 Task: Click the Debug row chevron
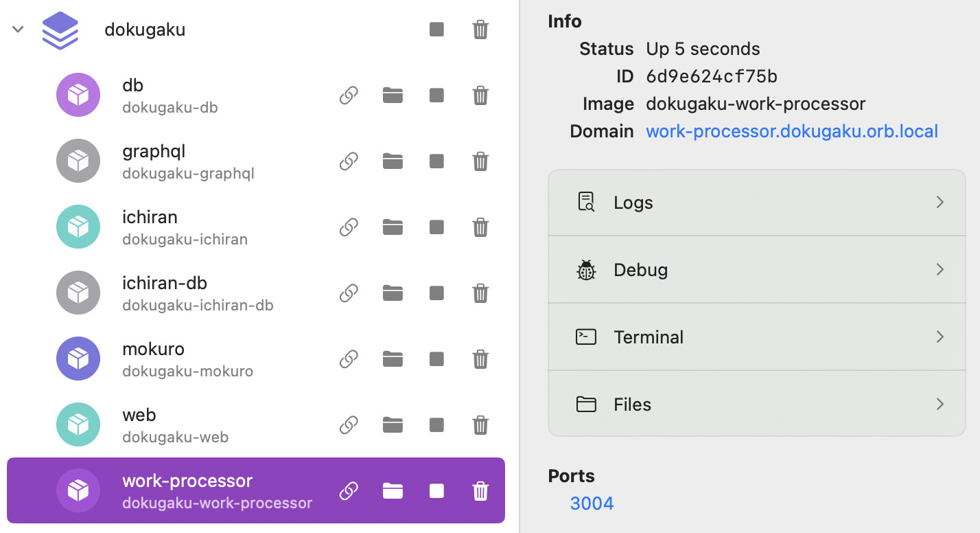coord(940,269)
